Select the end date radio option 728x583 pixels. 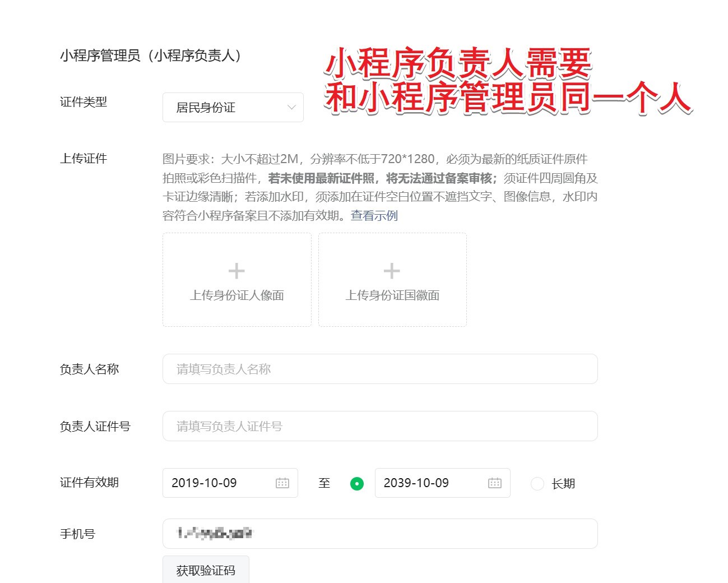click(356, 483)
